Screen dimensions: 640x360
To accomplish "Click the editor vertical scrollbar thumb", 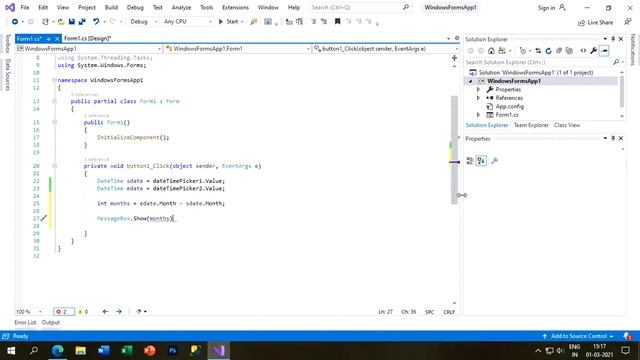I will tap(454, 149).
